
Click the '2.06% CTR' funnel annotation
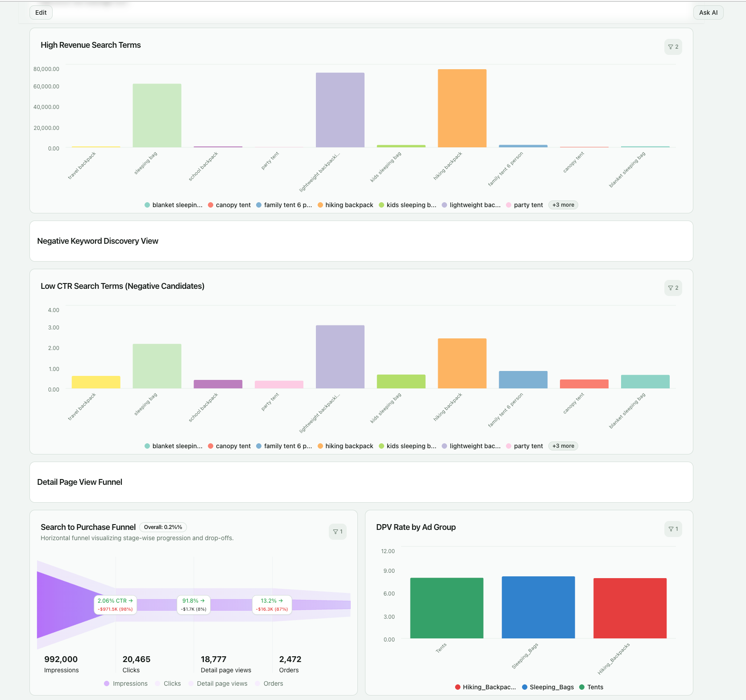click(x=115, y=604)
